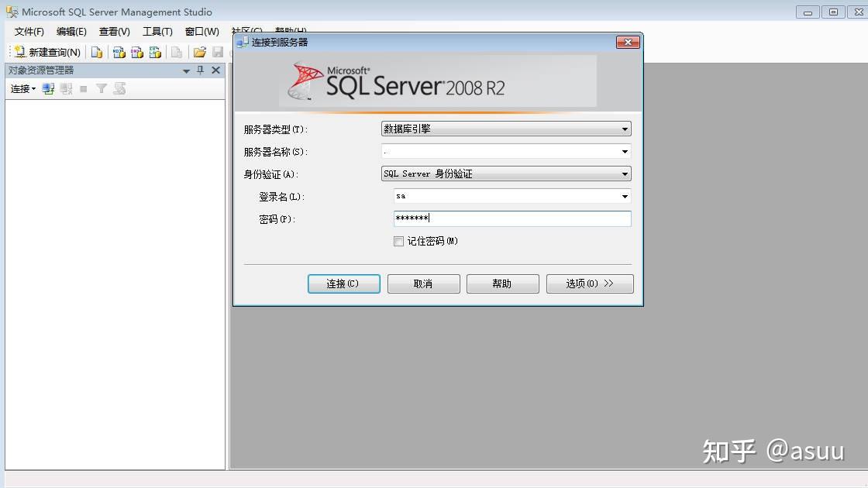Click the 连接(C) button to connect
Image resolution: width=868 pixels, height=488 pixels.
[x=343, y=284]
